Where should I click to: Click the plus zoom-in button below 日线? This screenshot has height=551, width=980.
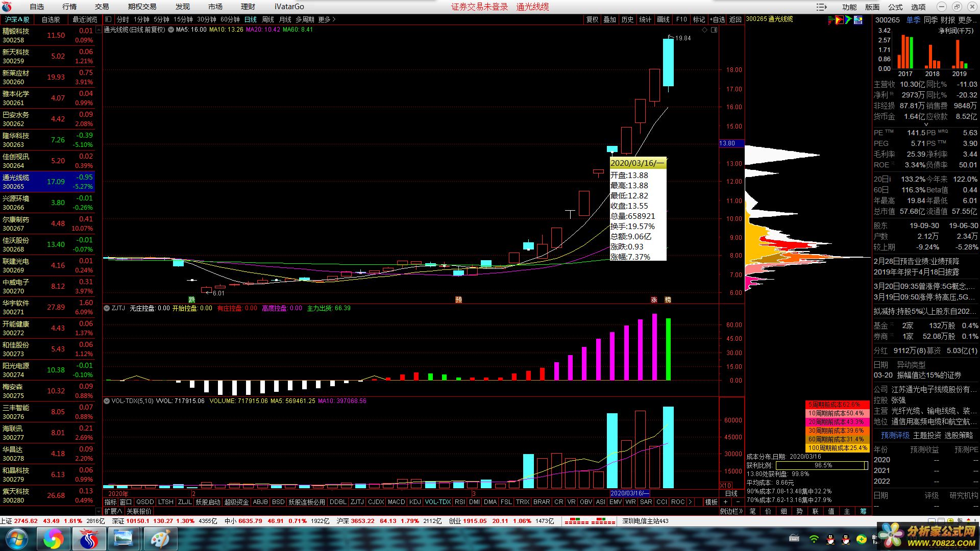[725, 502]
